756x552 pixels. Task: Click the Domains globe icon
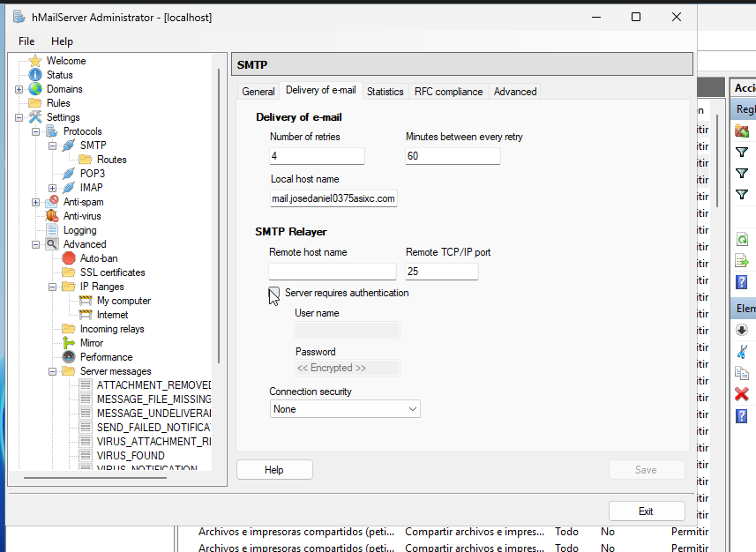point(35,89)
